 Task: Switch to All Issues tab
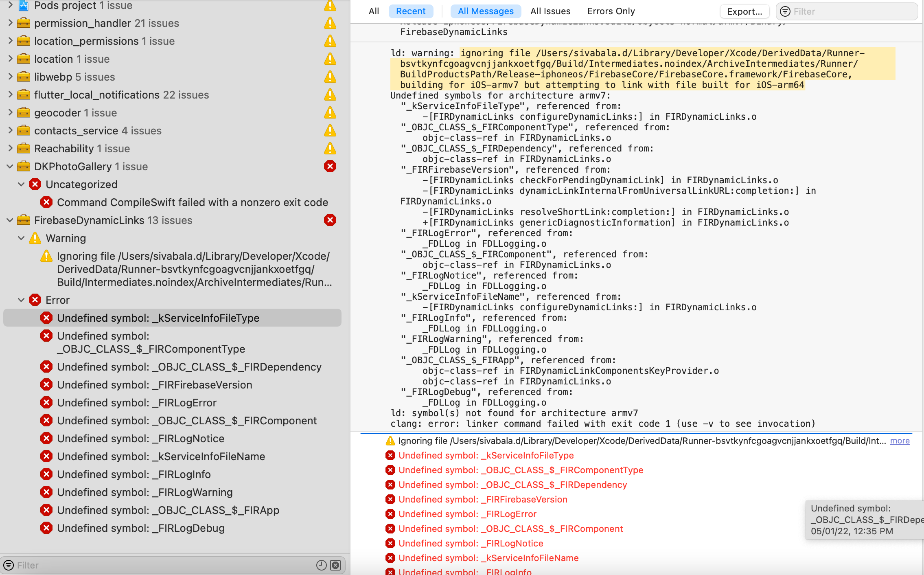coord(550,11)
